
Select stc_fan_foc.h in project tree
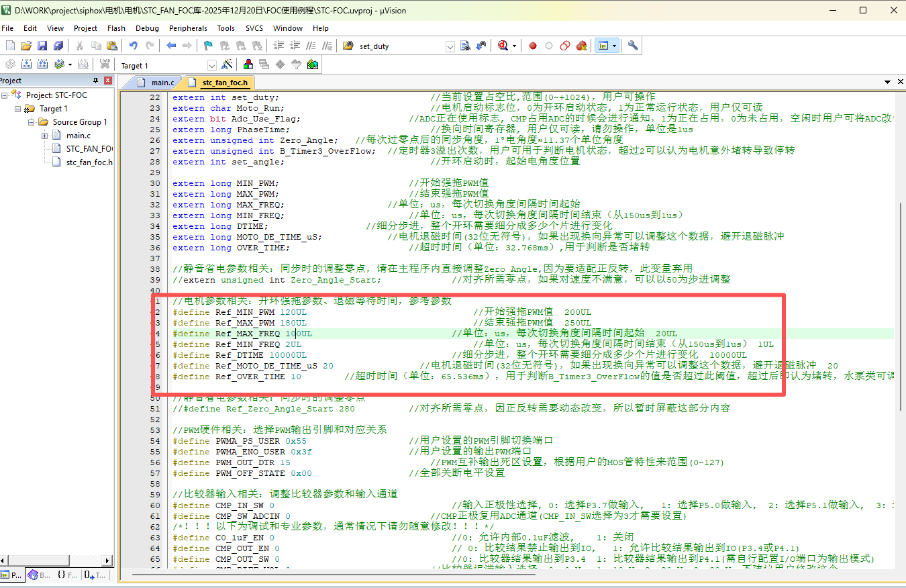pyautogui.click(x=89, y=162)
